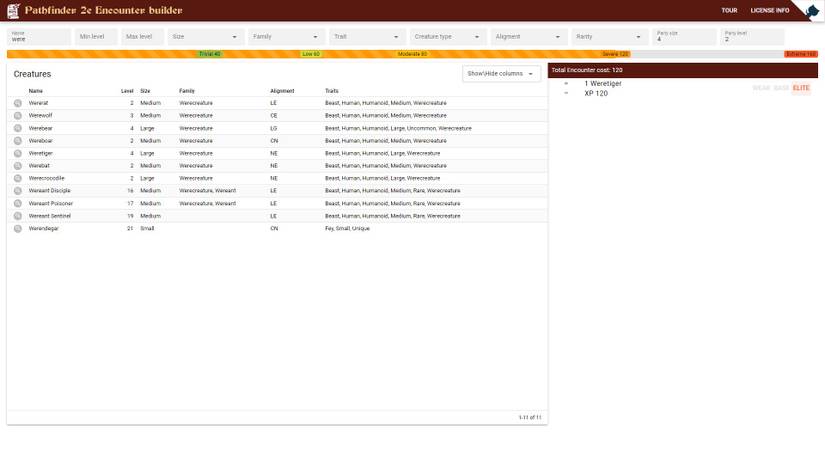The height and width of the screenshot is (464, 825).
Task: Click the icon beside Wereant Poisoner
Action: point(18,203)
